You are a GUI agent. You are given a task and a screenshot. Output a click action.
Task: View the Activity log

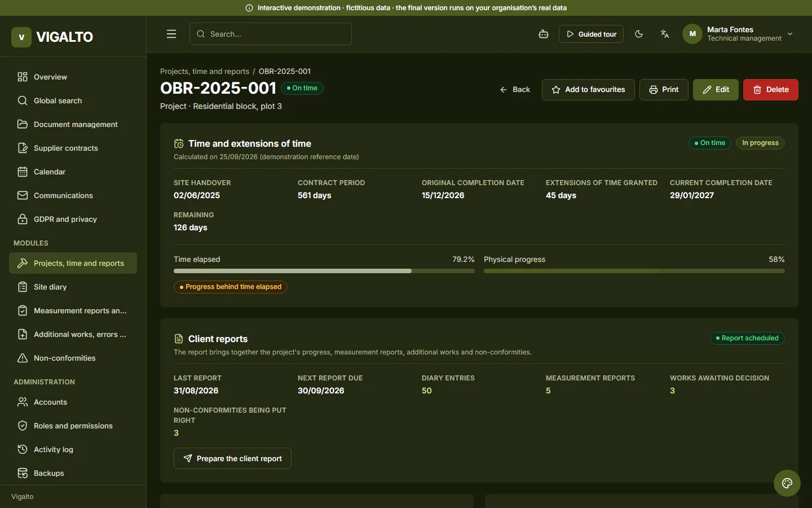[x=73, y=449]
